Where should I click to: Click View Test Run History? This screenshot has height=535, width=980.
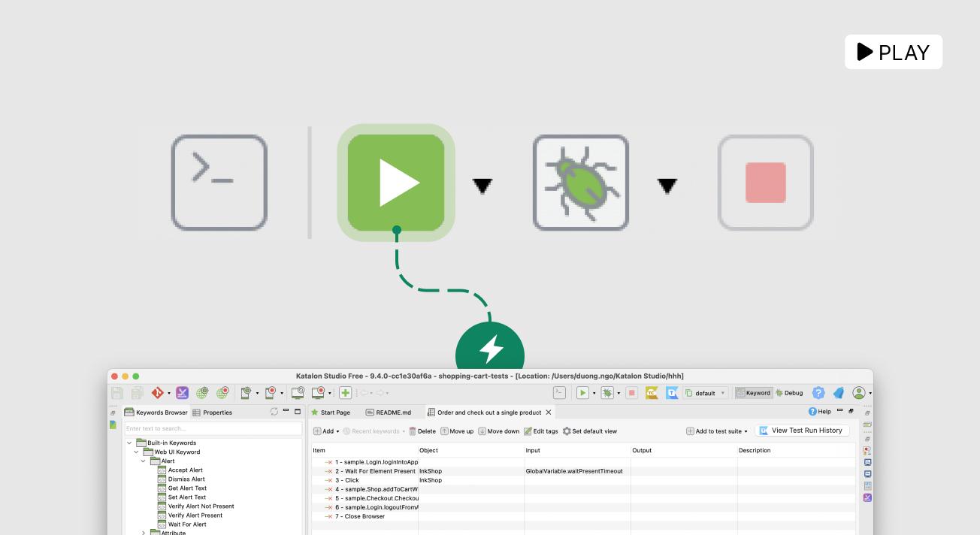pyautogui.click(x=808, y=430)
